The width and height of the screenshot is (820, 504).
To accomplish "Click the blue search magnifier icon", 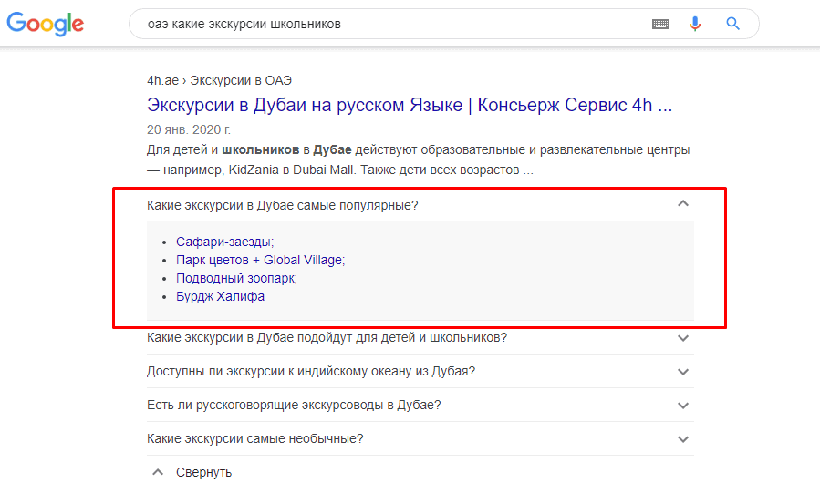I will (732, 24).
